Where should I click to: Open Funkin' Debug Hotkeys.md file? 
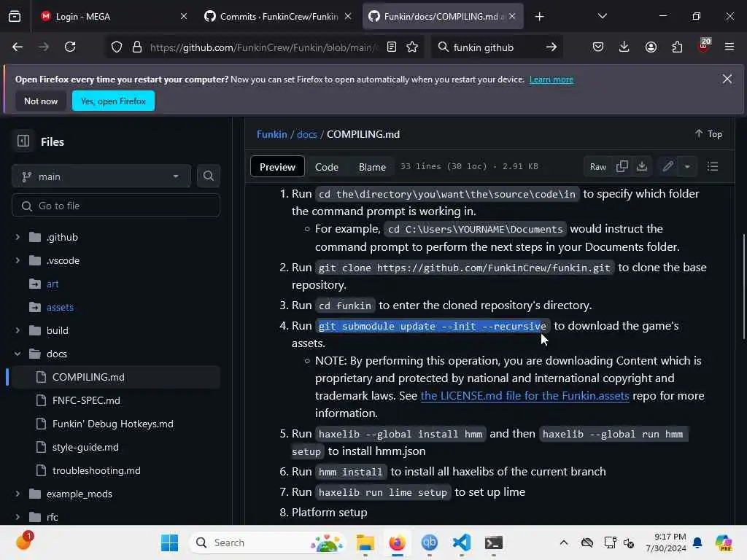113,424
